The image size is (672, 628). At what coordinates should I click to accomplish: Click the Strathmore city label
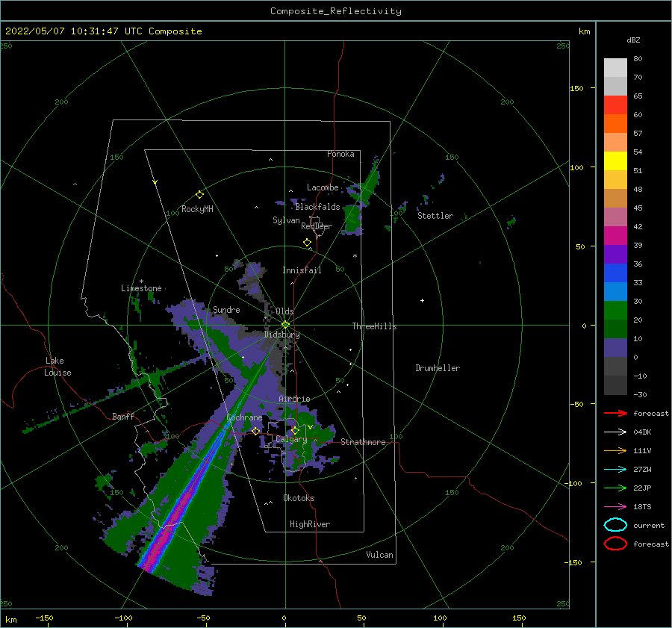(364, 442)
